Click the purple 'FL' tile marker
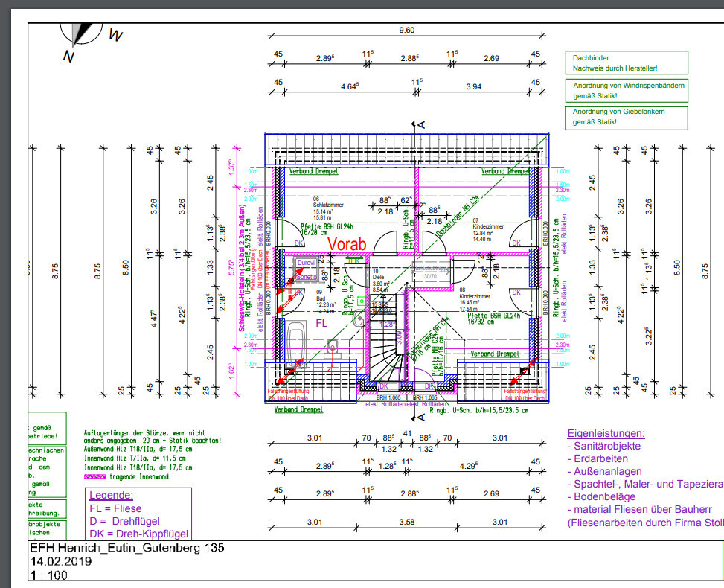The width and height of the screenshot is (724, 588). pyautogui.click(x=321, y=325)
